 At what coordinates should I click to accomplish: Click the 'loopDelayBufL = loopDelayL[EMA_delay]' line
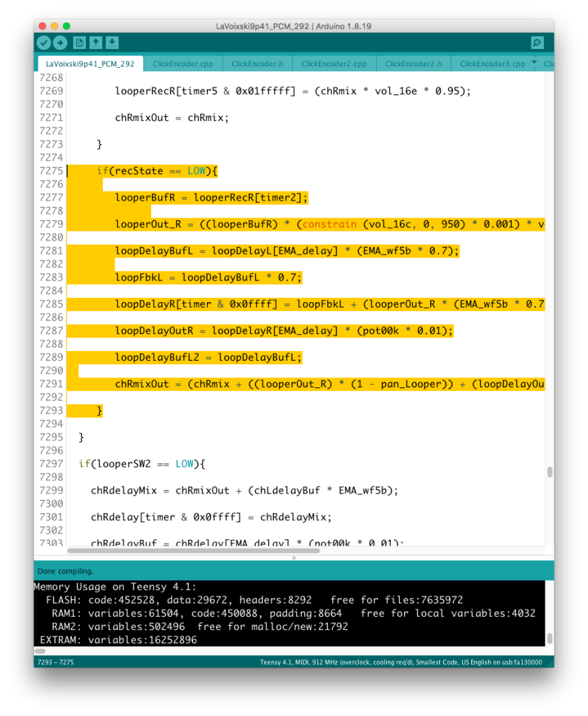tap(287, 251)
